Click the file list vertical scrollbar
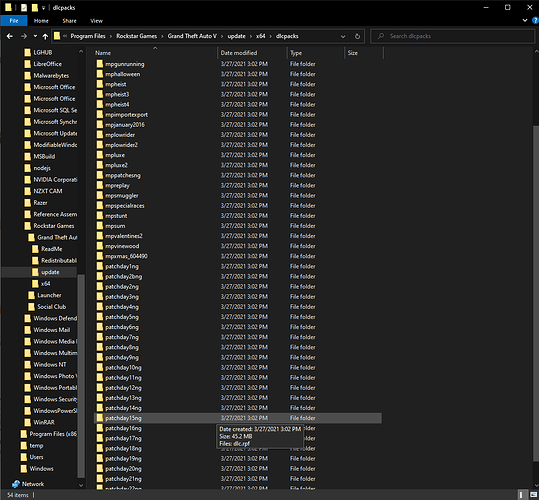The width and height of the screenshot is (539, 500). [x=536, y=293]
